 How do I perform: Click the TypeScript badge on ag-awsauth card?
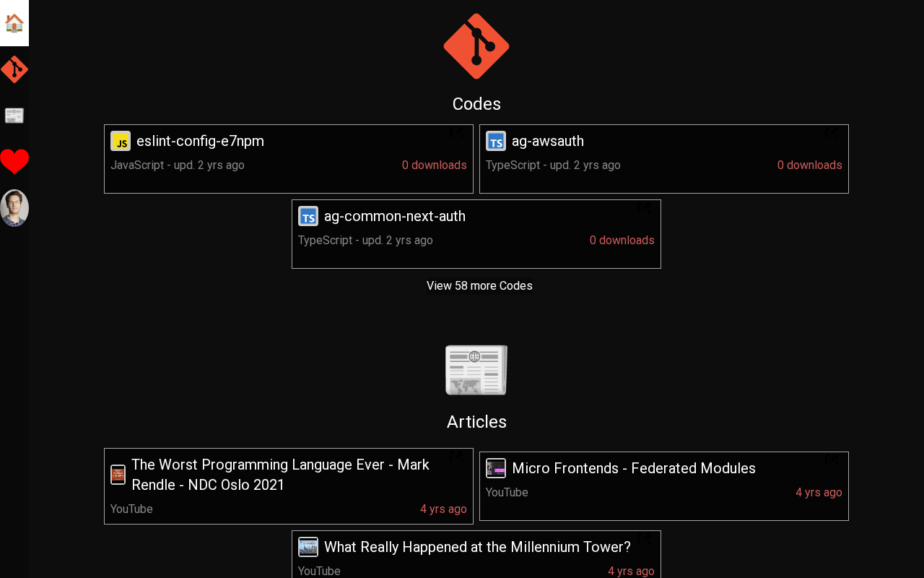coord(496,141)
